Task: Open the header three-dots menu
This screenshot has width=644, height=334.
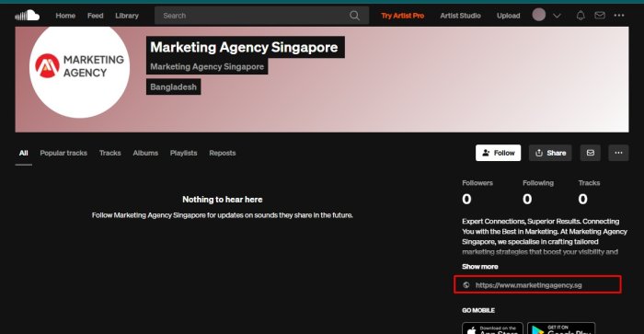Action: (x=619, y=16)
